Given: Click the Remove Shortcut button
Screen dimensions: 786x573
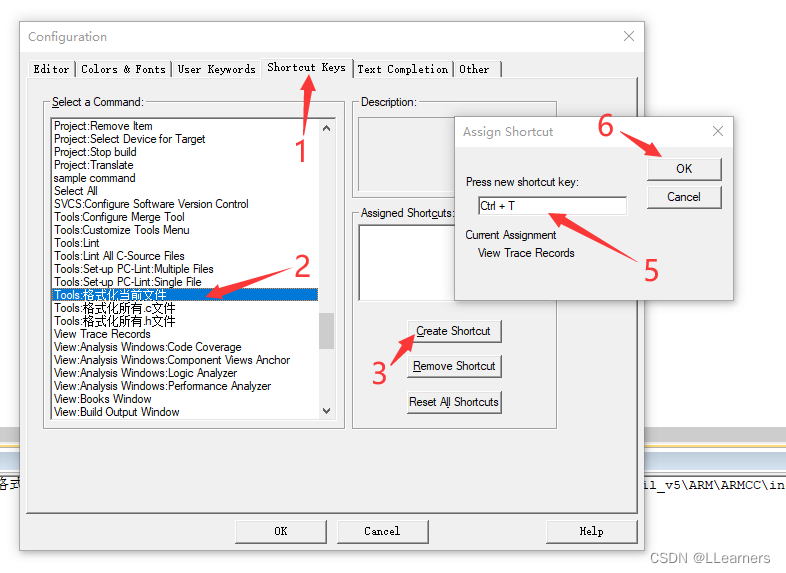Looking at the screenshot, I should click(454, 366).
